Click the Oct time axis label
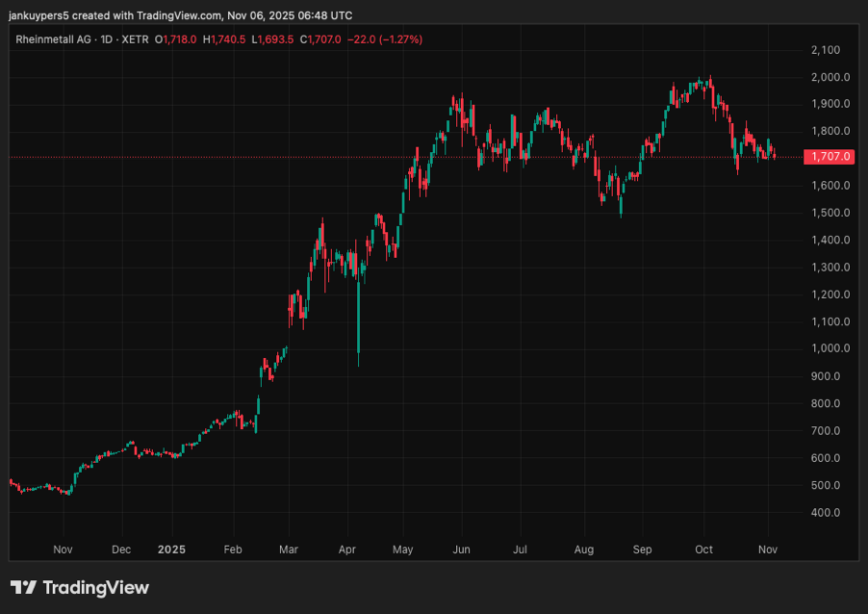 [x=703, y=550]
